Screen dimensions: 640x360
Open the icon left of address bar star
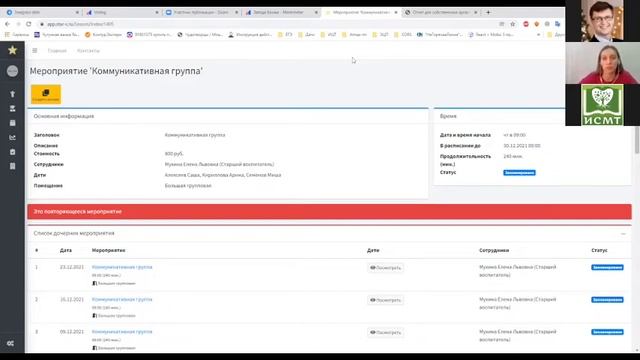[x=502, y=24]
